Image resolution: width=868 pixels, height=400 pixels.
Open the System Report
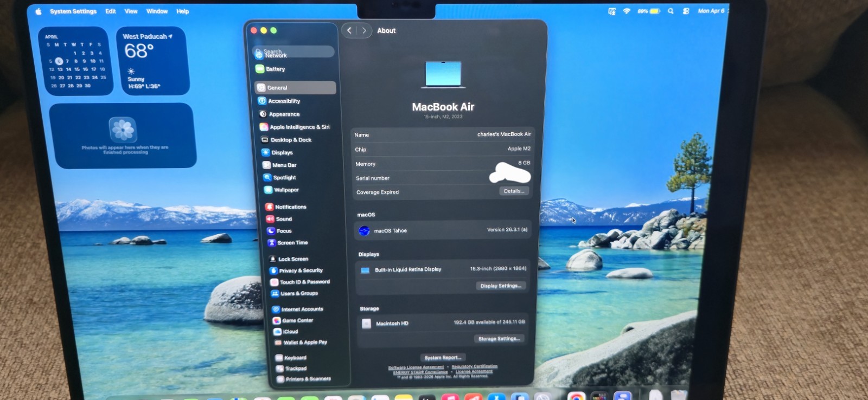[x=443, y=358]
